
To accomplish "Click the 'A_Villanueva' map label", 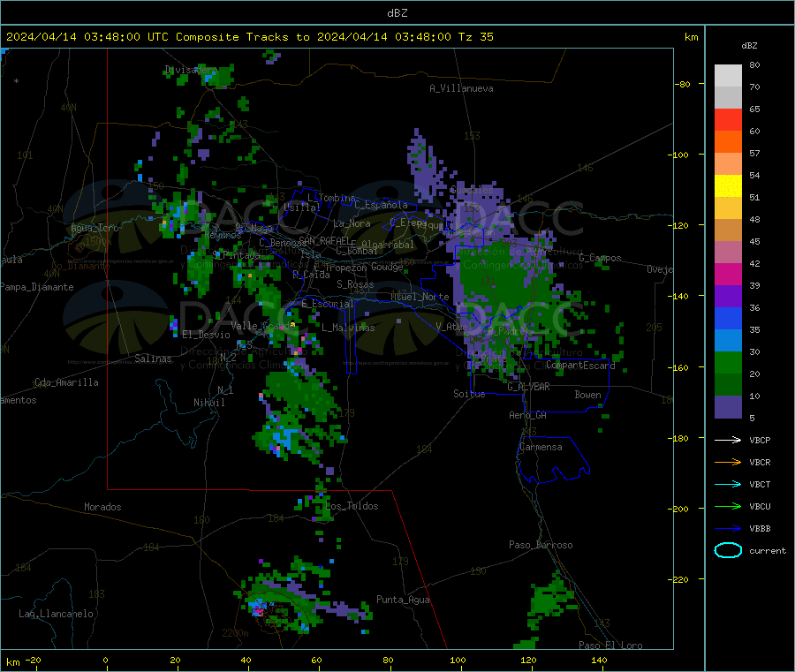I will 461,88.
